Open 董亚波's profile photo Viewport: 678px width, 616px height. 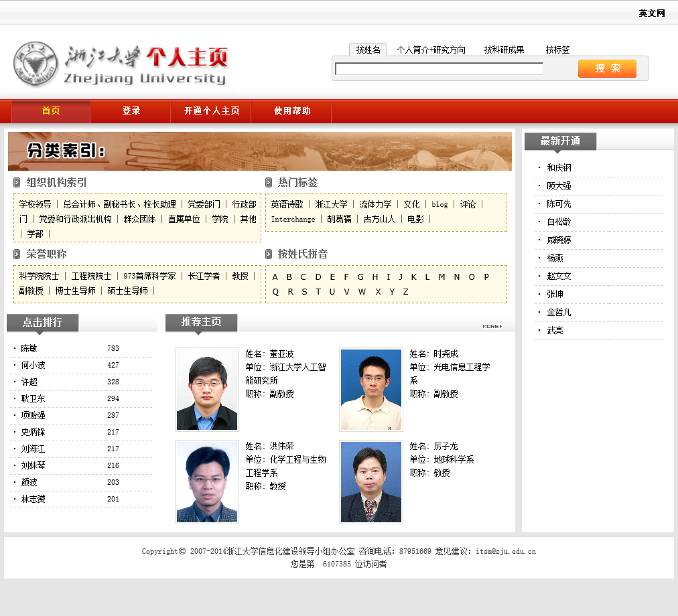[x=207, y=389]
